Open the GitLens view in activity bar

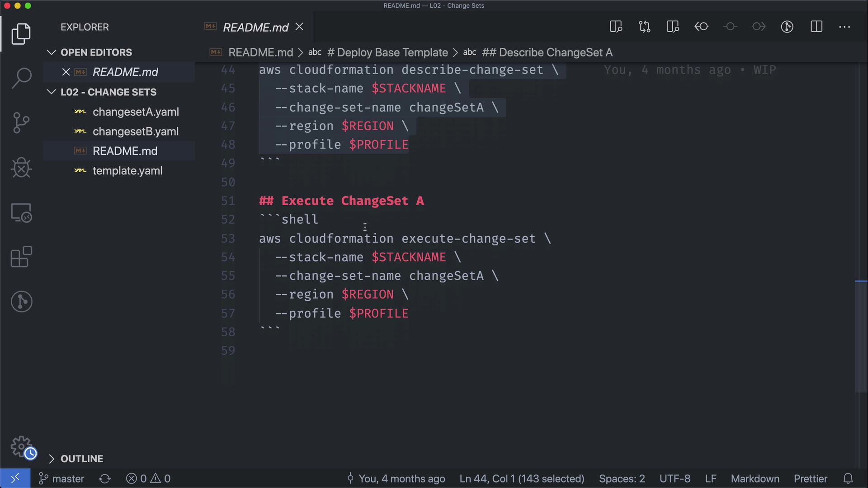21,302
